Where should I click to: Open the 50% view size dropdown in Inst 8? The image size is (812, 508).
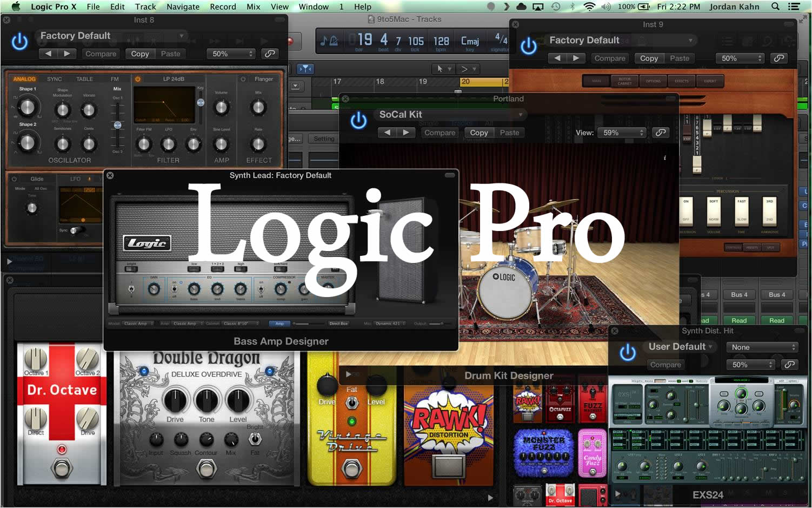pyautogui.click(x=230, y=54)
